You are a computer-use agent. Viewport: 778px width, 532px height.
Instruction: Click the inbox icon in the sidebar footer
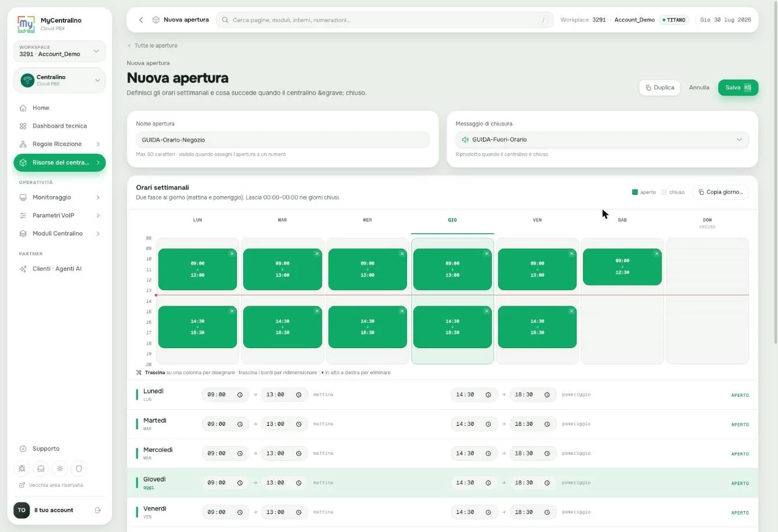click(x=41, y=468)
